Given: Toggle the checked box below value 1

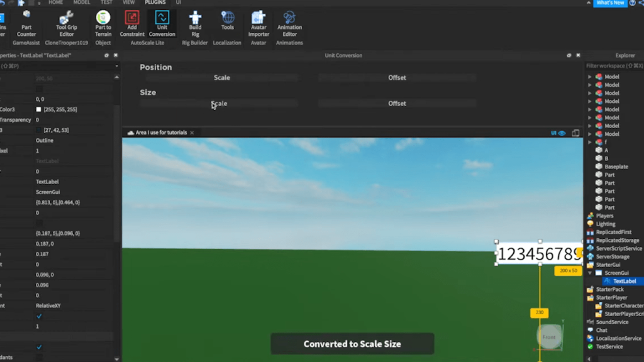Looking at the screenshot, I should 39,347.
